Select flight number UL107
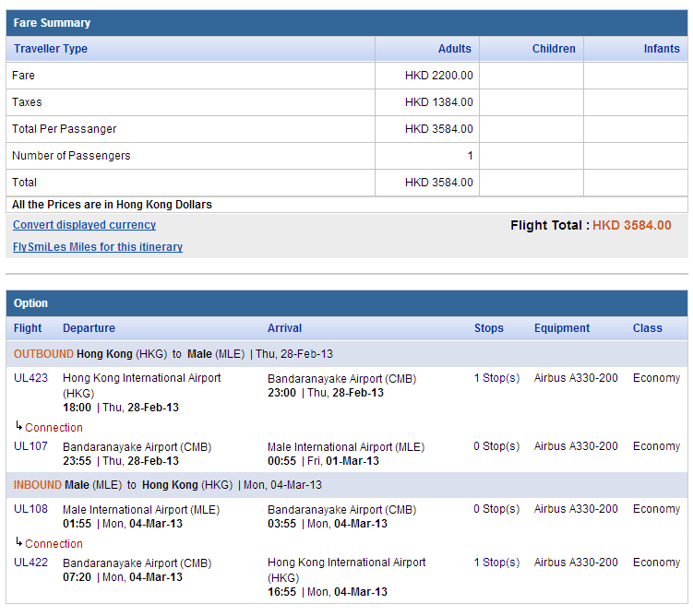 [x=30, y=446]
